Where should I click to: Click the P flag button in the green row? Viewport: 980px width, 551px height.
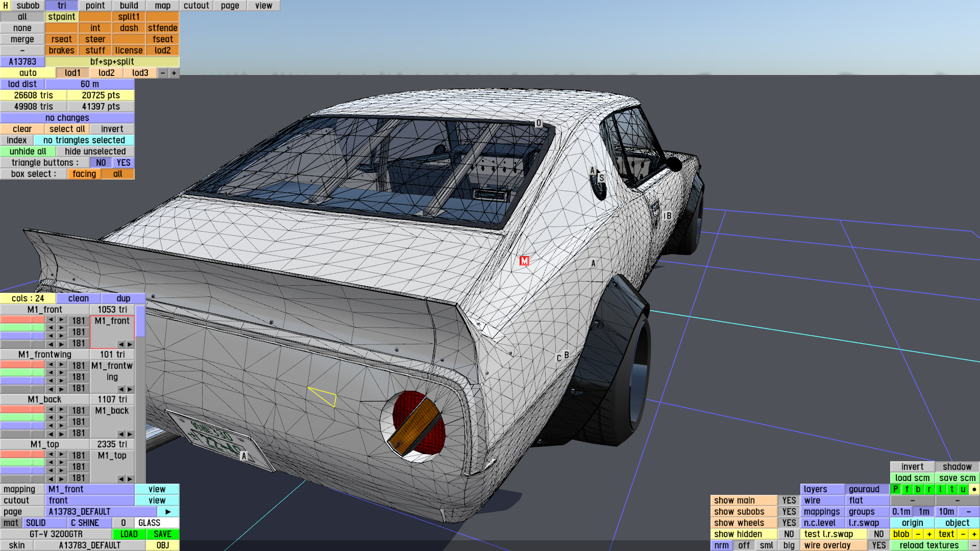[x=895, y=489]
